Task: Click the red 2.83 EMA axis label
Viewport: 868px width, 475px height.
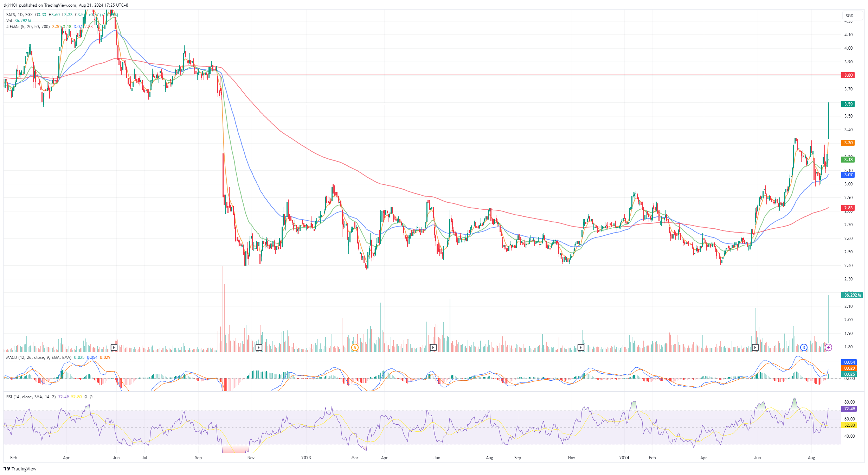Action: click(848, 208)
